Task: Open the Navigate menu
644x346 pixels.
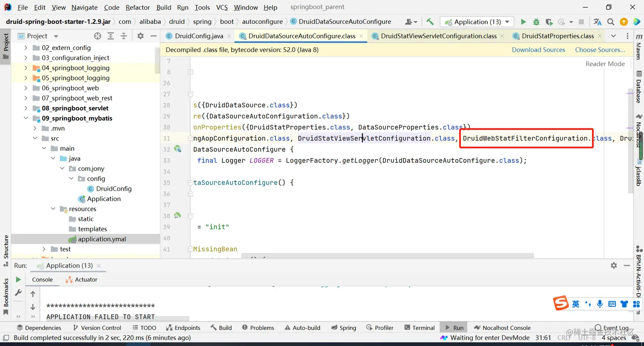Action: point(85,7)
